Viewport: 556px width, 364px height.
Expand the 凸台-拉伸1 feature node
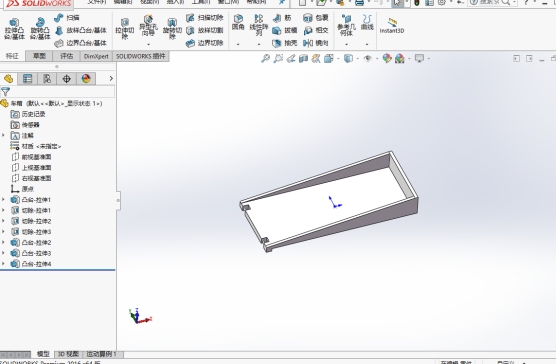[4, 200]
